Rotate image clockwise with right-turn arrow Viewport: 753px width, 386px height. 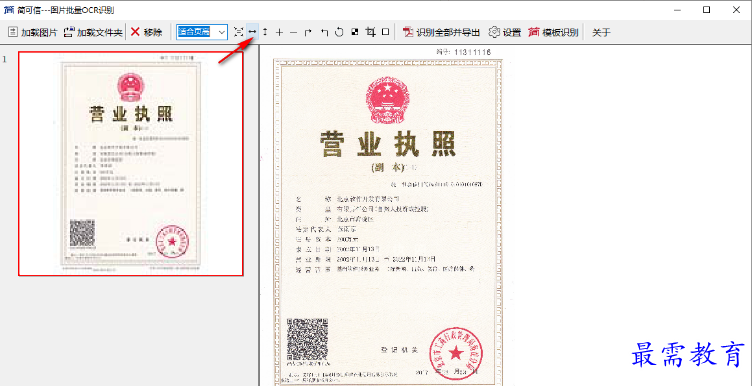[x=308, y=32]
